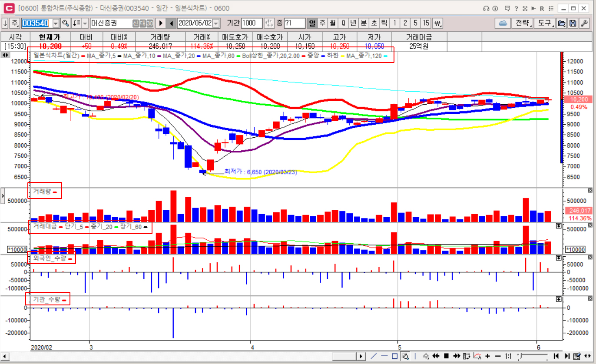Select the vertical line drawing tool
The height and width of the screenshot is (364, 596).
point(415,356)
